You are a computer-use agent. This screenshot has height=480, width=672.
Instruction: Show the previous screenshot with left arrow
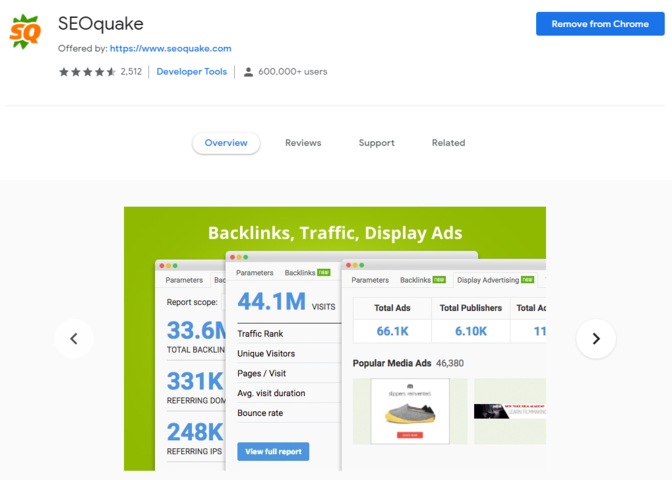(74, 339)
